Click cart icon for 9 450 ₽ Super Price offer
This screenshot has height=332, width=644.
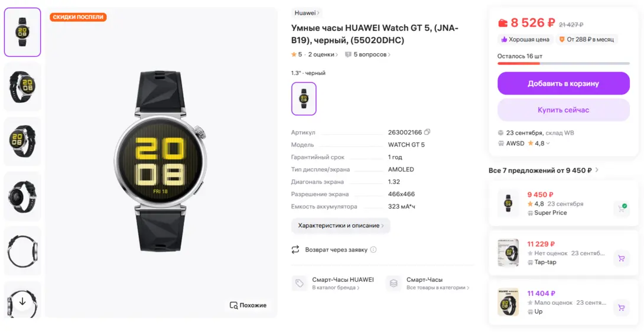coord(622,209)
